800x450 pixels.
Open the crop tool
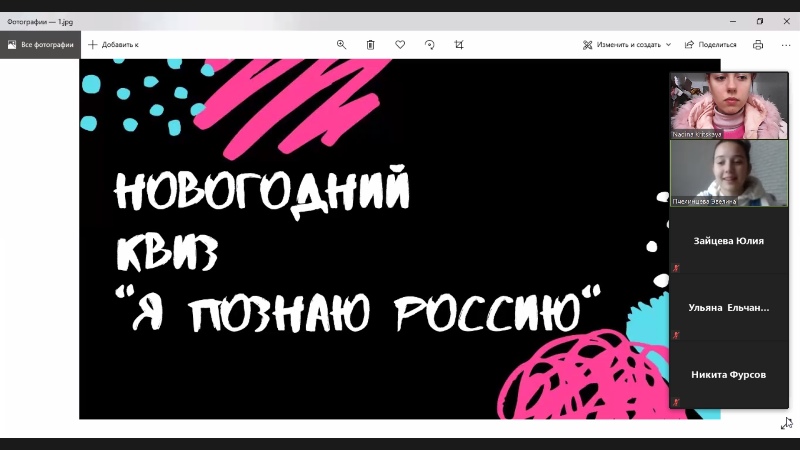(x=459, y=44)
